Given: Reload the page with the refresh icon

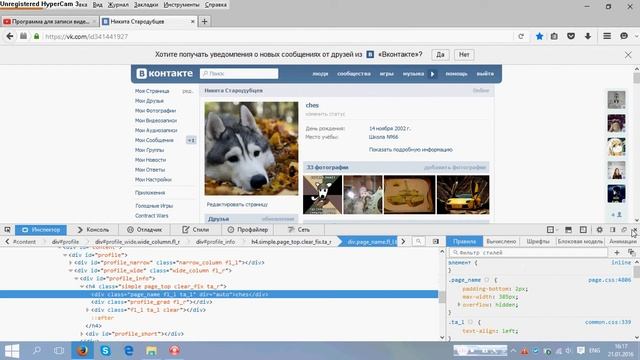Looking at the screenshot, I should (x=521, y=36).
